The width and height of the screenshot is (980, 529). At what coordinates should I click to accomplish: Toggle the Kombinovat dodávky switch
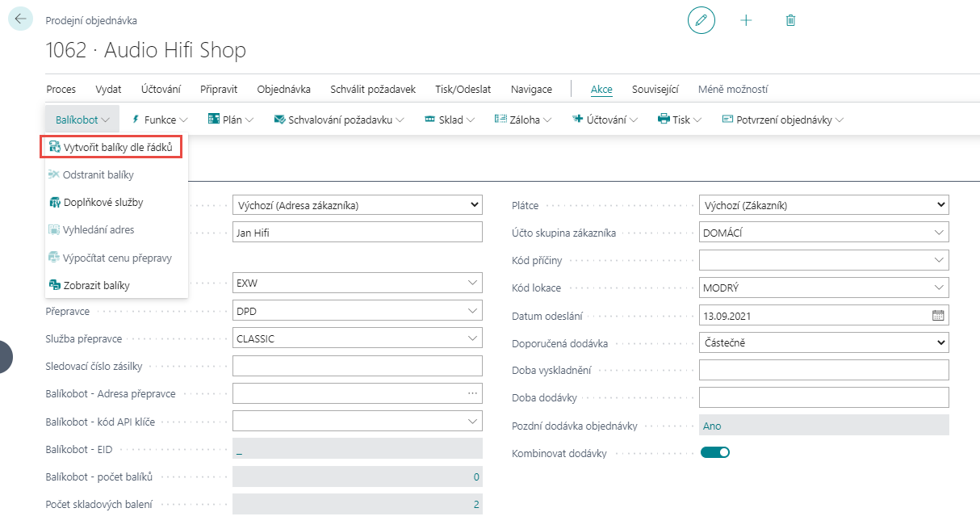[714, 452]
